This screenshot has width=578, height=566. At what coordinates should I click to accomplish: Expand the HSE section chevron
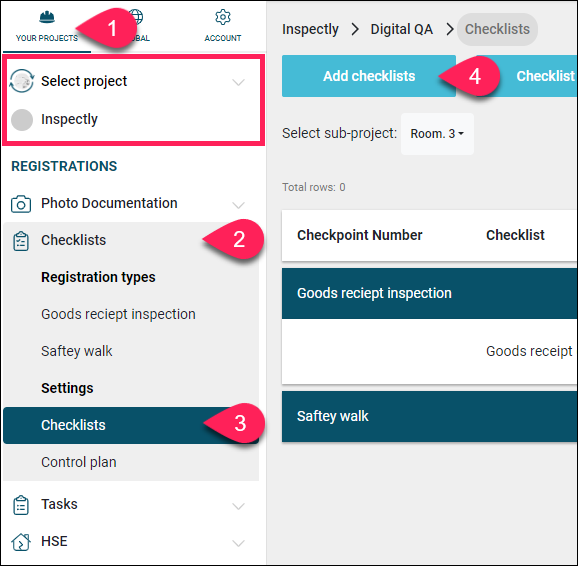point(238,543)
